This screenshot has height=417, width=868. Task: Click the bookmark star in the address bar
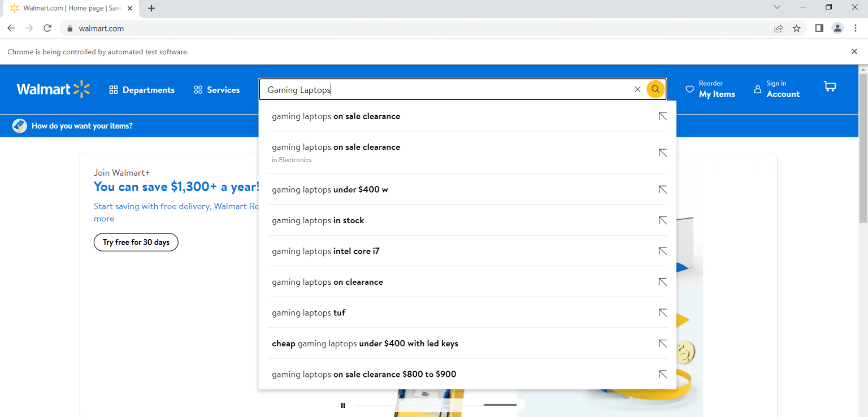797,28
